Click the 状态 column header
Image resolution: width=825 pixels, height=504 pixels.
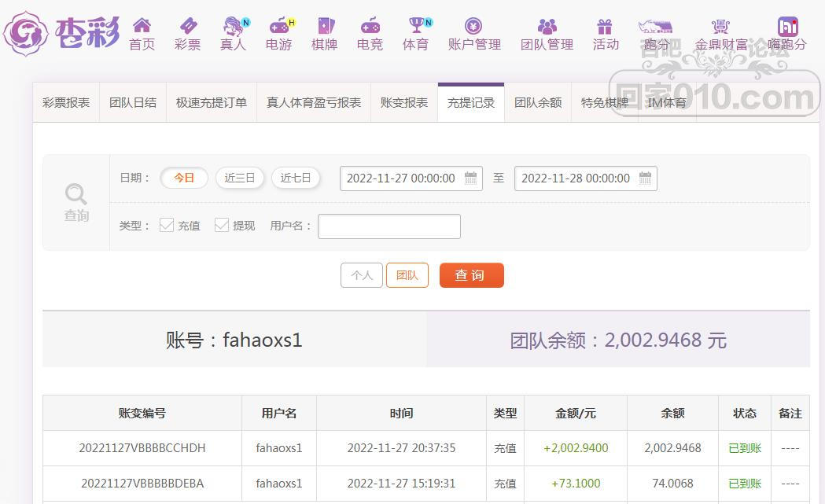click(745, 414)
